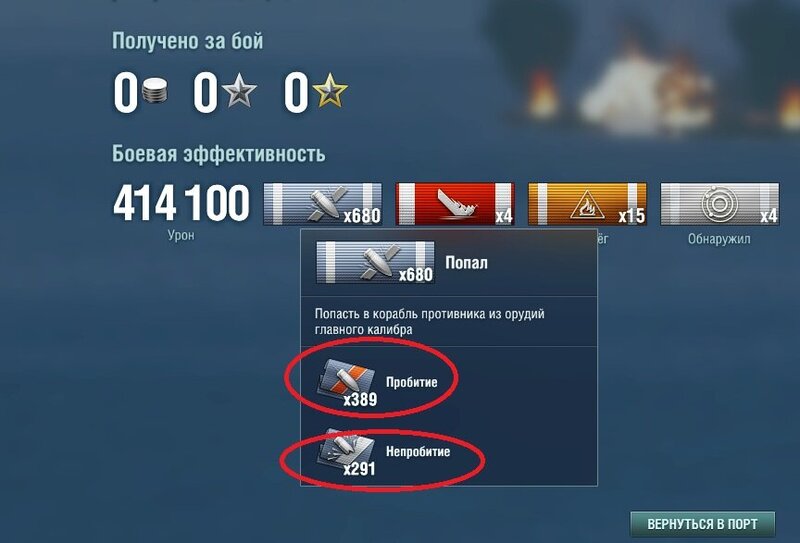Return to port with Вернуться в порт
The height and width of the screenshot is (543, 800).
[702, 524]
